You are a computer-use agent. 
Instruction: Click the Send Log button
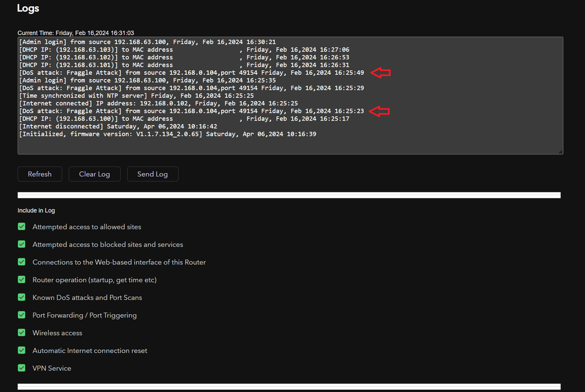(152, 174)
